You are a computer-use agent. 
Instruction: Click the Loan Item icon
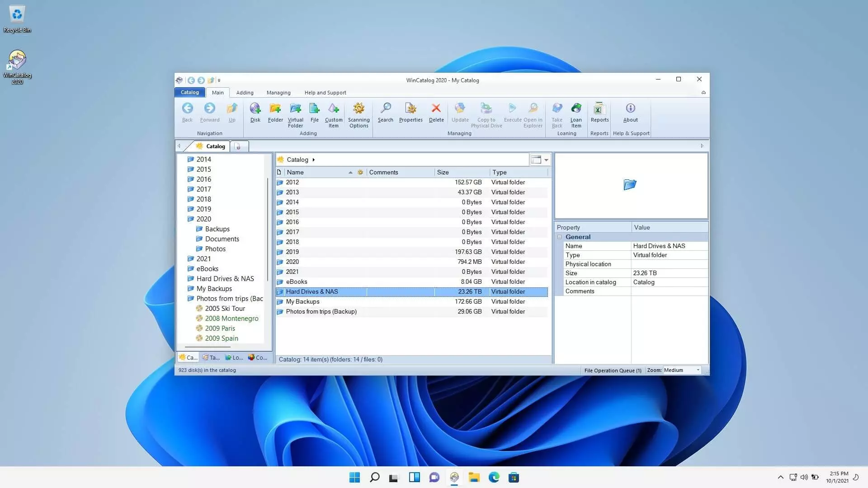click(x=576, y=115)
